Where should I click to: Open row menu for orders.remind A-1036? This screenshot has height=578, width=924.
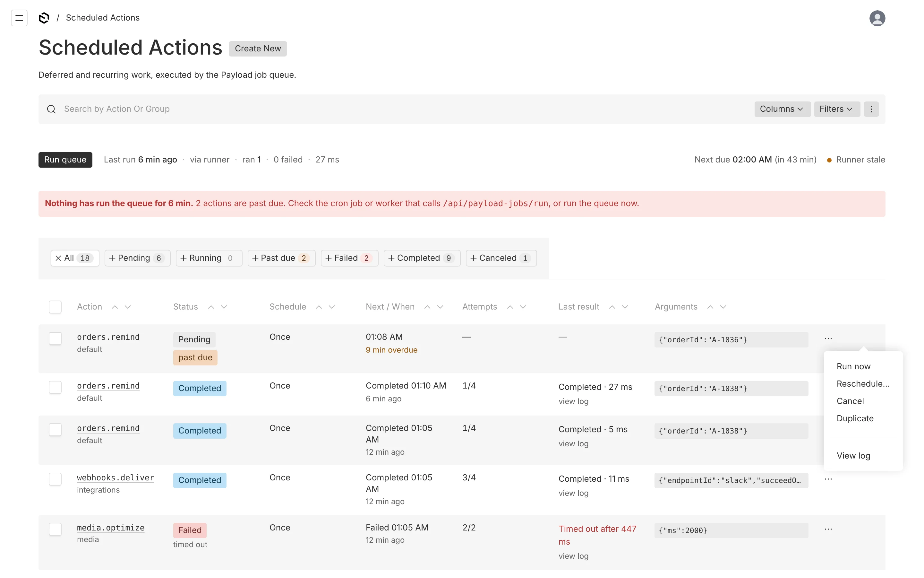828,338
